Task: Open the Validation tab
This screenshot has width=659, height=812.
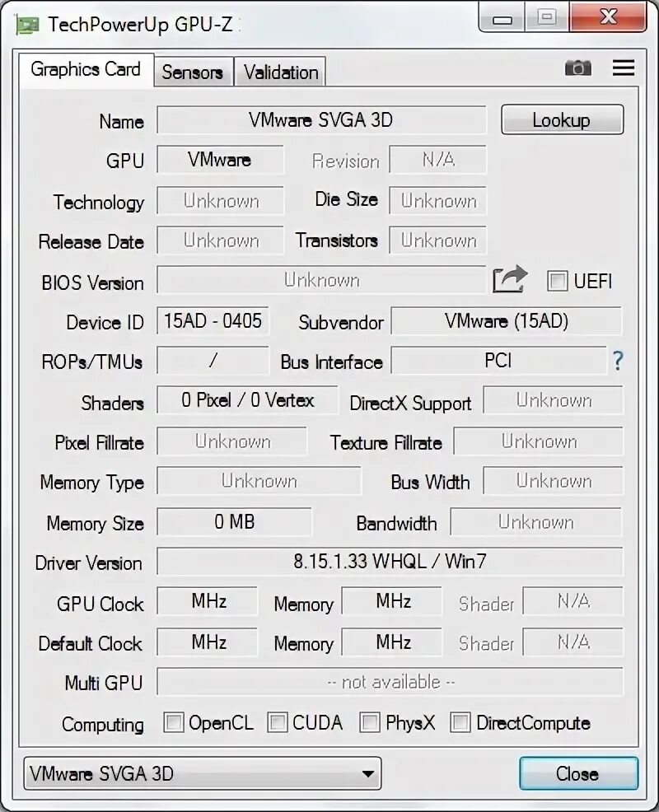Action: point(280,72)
